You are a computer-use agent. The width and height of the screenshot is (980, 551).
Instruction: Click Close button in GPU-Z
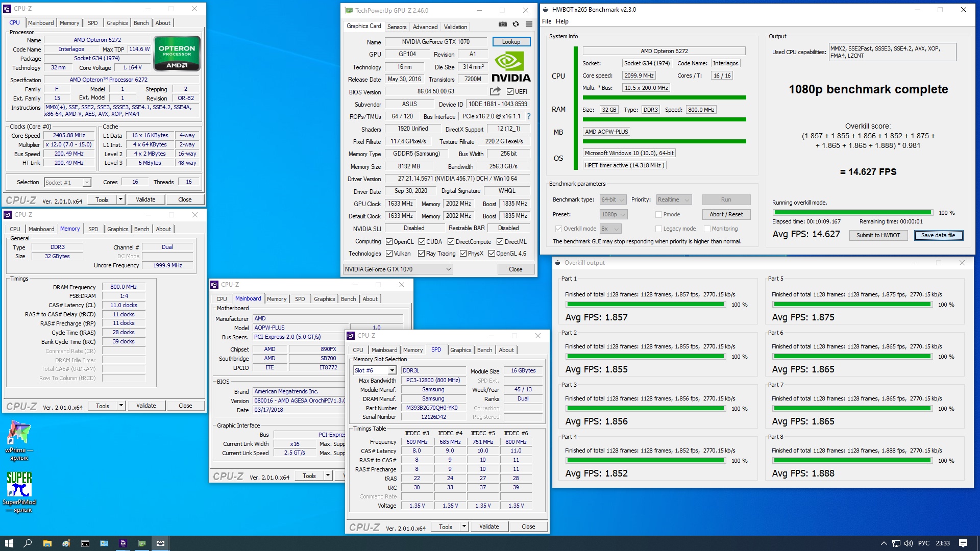click(x=516, y=269)
